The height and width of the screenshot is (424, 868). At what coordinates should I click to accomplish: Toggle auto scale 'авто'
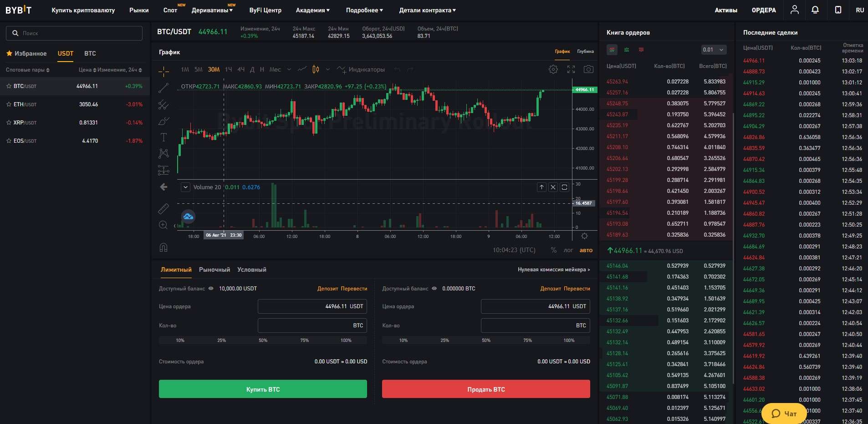click(x=586, y=250)
